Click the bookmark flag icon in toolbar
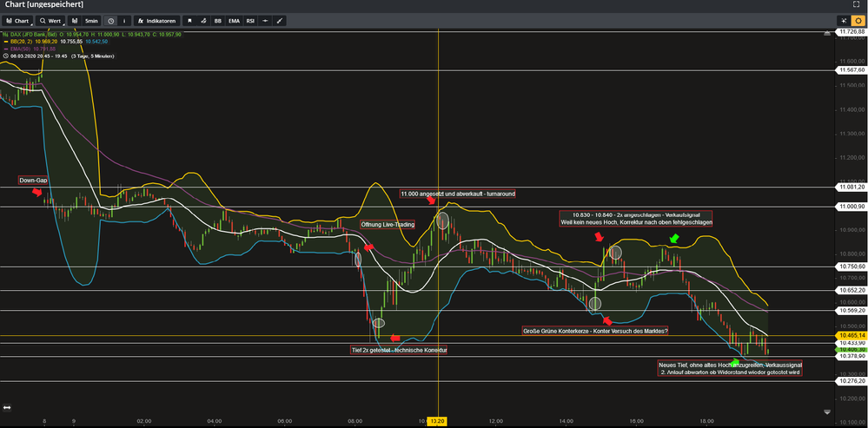The width and height of the screenshot is (868, 428). tap(189, 20)
